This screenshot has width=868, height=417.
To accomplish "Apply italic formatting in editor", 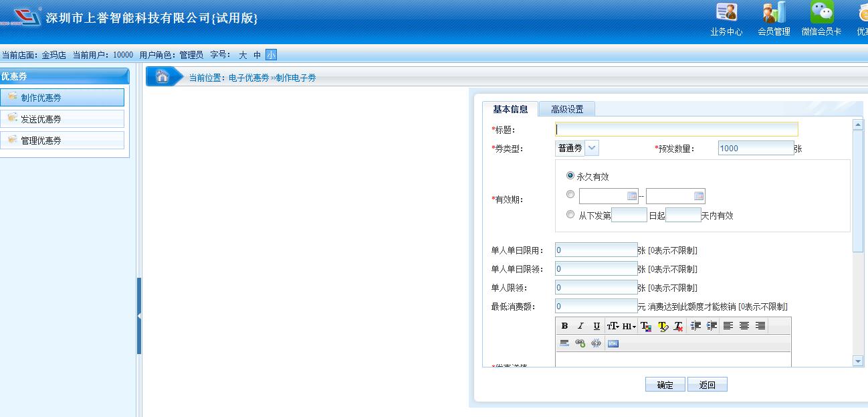I will [x=580, y=326].
